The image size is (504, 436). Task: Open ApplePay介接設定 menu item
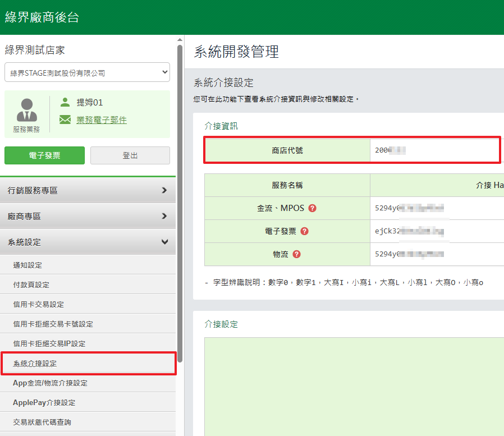pyautogui.click(x=88, y=402)
